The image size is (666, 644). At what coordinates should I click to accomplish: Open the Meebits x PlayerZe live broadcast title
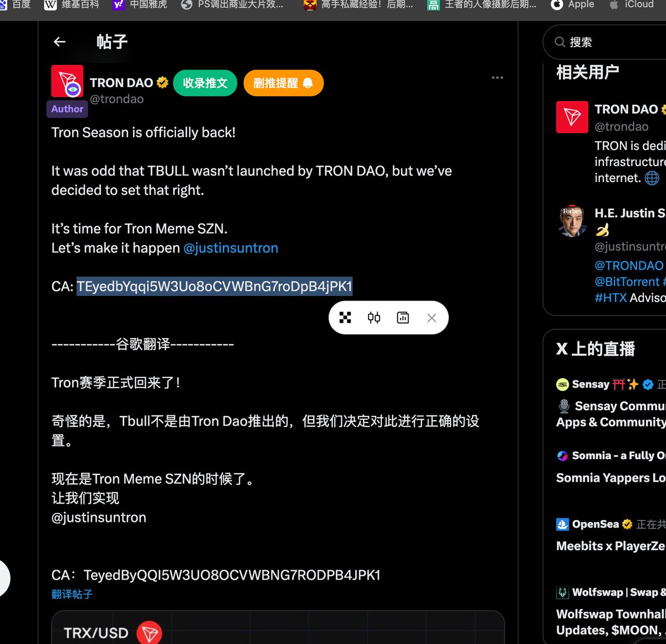pyautogui.click(x=611, y=546)
